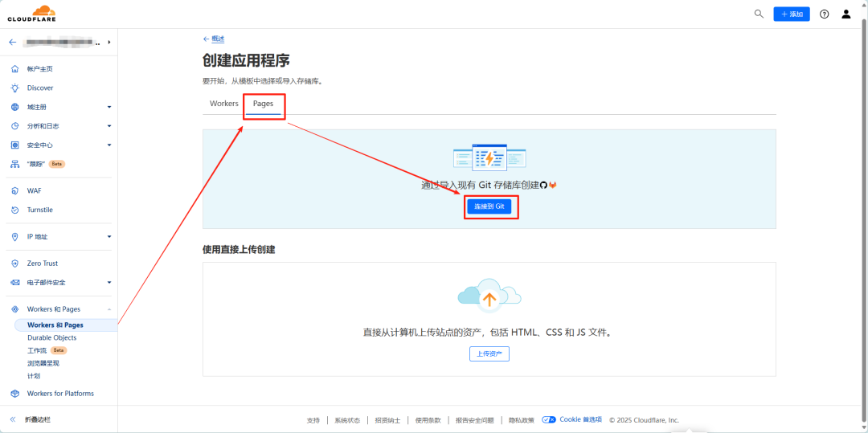Viewport: 868px width, 433px height.
Task: Click the back arrow beside account name
Action: tap(13, 42)
